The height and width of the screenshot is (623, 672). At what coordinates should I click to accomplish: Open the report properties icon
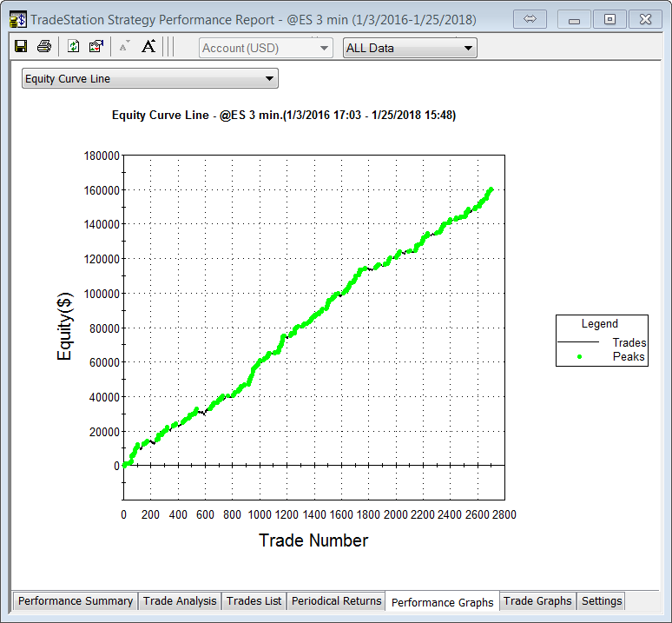coord(96,47)
